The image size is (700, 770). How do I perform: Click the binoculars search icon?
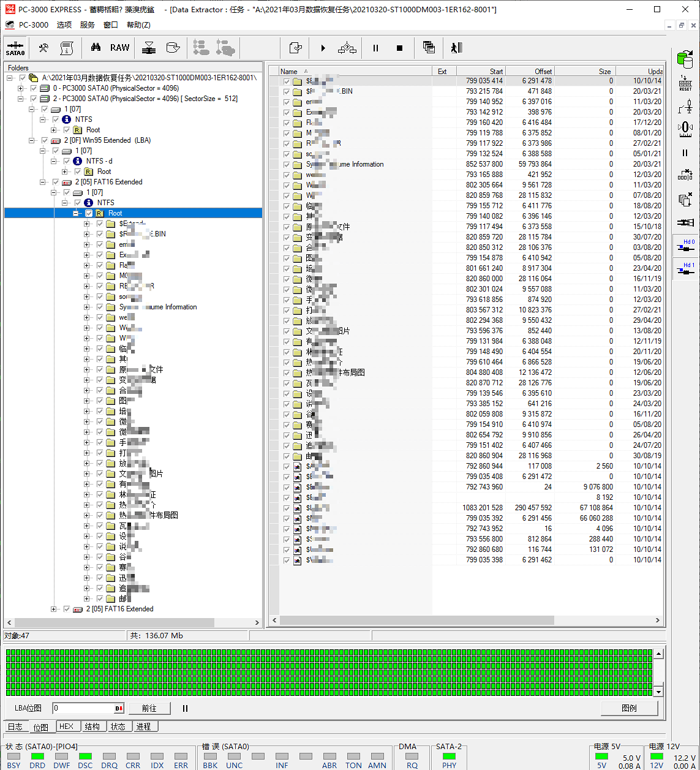point(96,48)
